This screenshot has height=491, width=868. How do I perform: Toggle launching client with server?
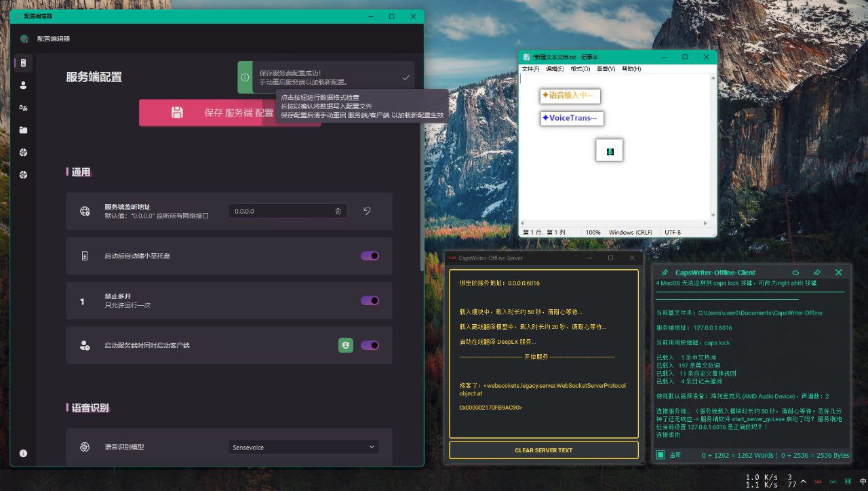tap(369, 345)
